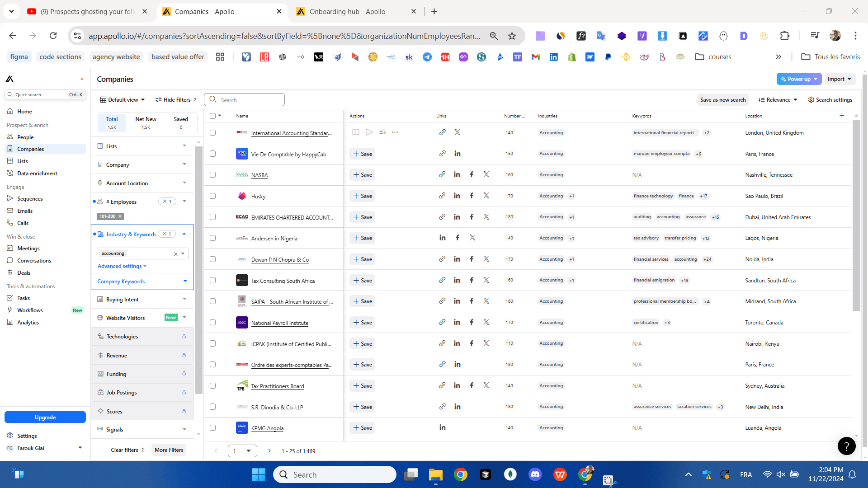Open the Import dropdown
This screenshot has height=488, width=868.
point(840,79)
